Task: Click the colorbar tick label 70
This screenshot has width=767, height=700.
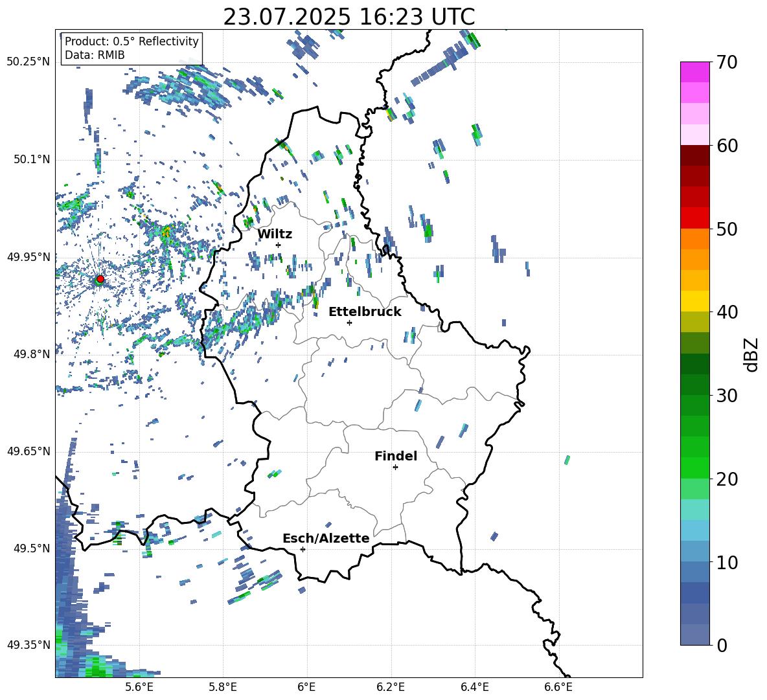Action: 727,63
